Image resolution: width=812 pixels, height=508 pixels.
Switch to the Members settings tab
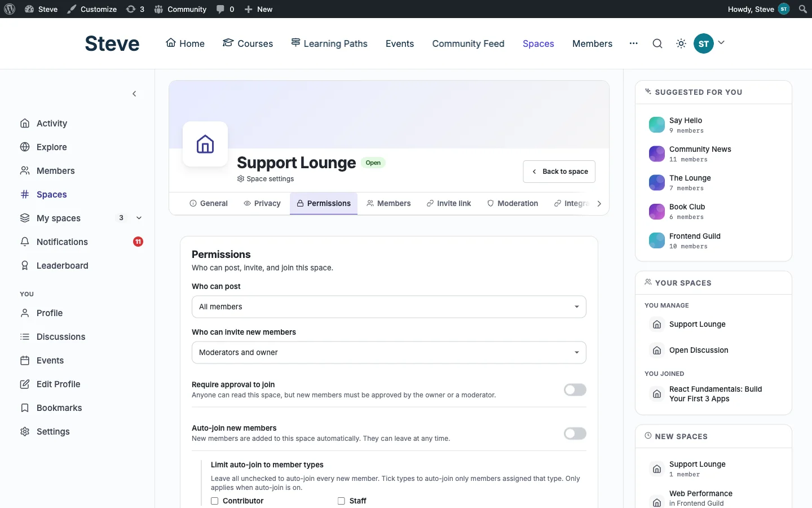click(389, 204)
